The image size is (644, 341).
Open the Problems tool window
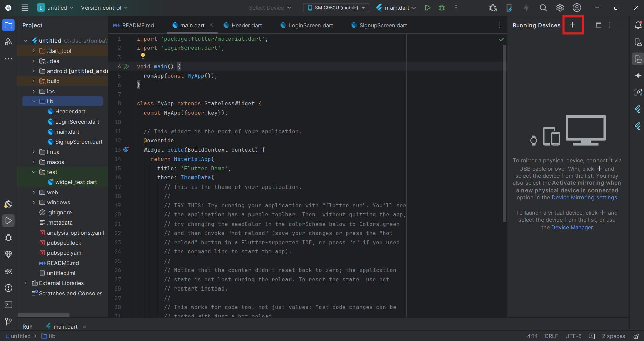click(x=8, y=288)
